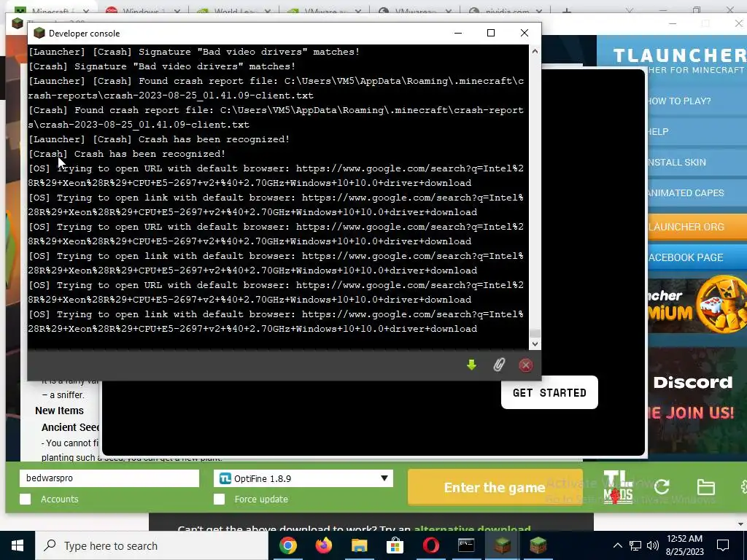The height and width of the screenshot is (560, 747).
Task: Click the first Minecraft block icon in taskbar
Action: point(502,545)
